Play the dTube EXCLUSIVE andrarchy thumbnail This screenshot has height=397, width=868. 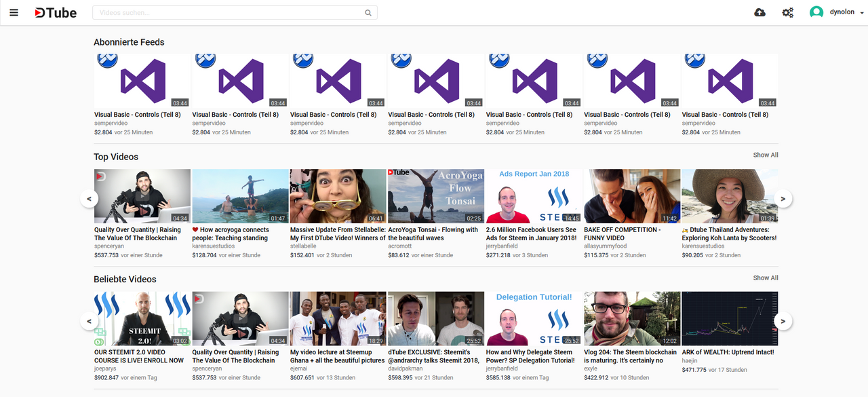[x=436, y=319]
